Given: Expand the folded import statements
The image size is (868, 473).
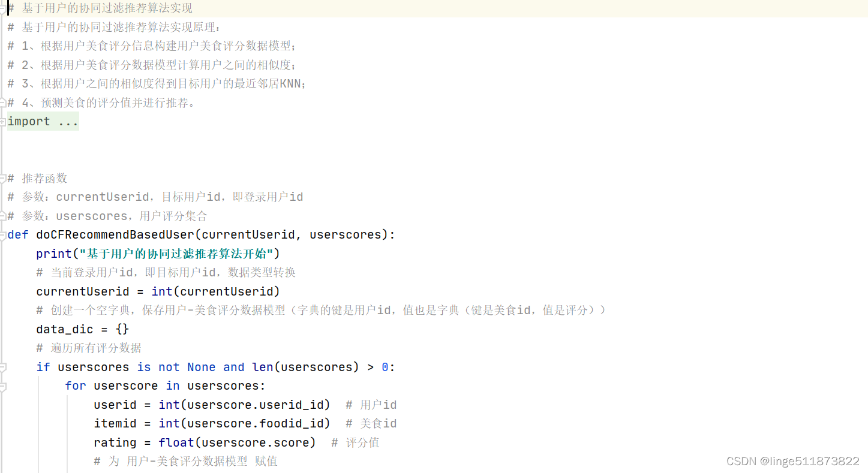Looking at the screenshot, I should point(3,122).
